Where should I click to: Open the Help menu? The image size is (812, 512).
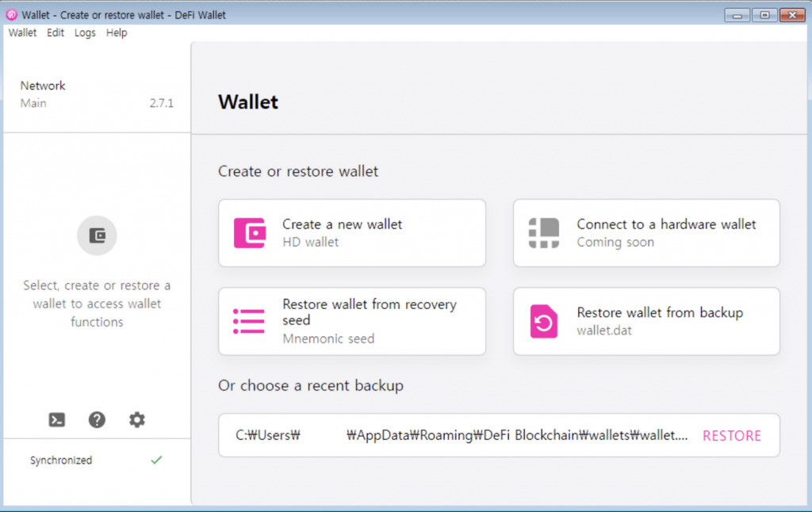coord(116,32)
